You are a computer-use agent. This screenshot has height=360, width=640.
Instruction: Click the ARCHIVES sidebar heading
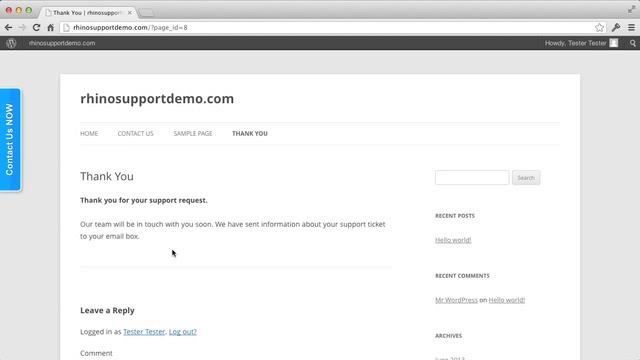tap(449, 336)
